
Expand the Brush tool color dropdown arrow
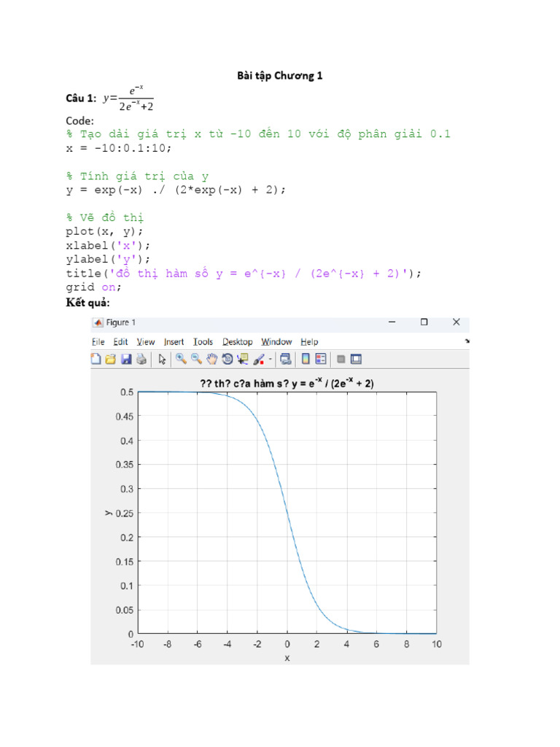click(x=271, y=359)
